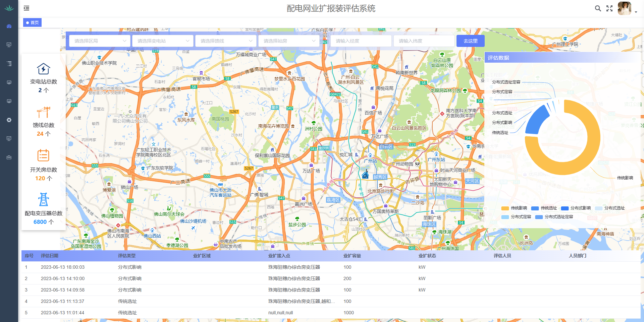The image size is (644, 322).
Task: Click the substation house-lightning icon
Action: (x=44, y=69)
